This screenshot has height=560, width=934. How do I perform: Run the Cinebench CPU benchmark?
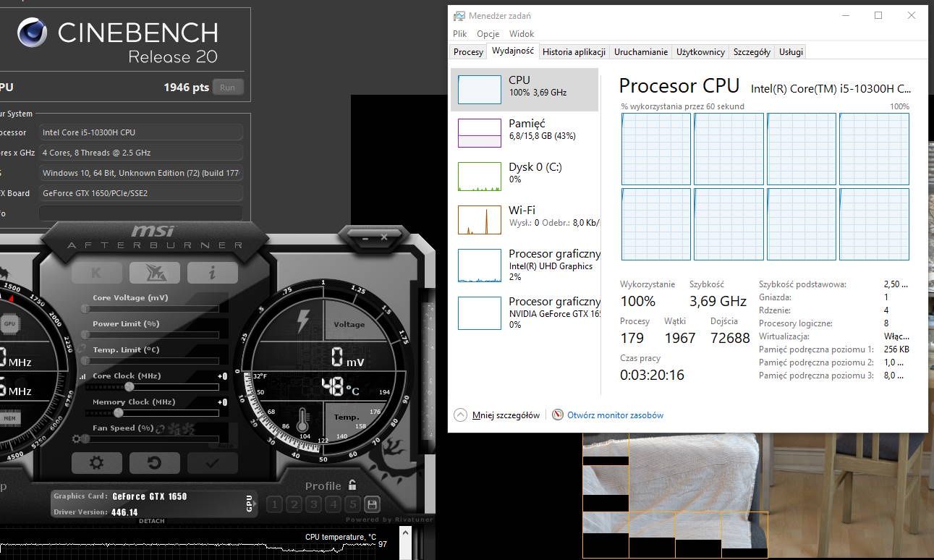pyautogui.click(x=227, y=88)
